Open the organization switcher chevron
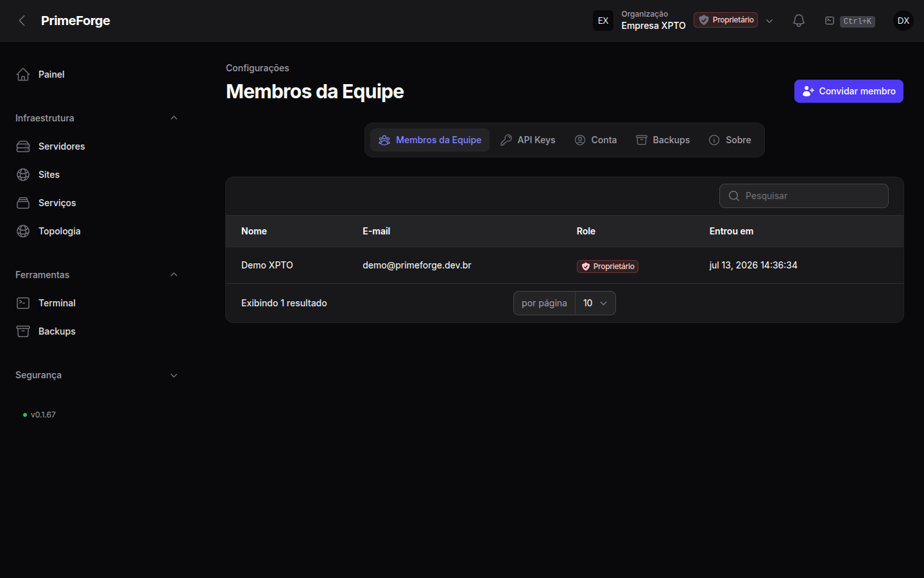The height and width of the screenshot is (578, 924). tap(769, 21)
